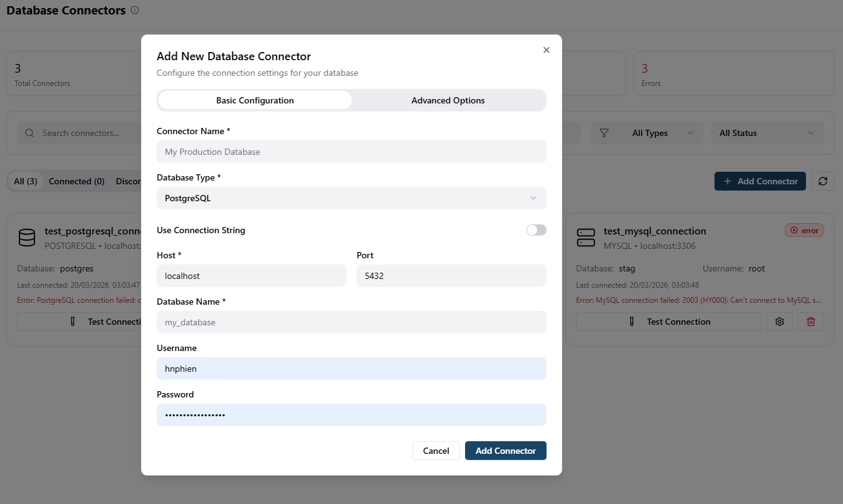Open the Database Type dropdown

click(351, 198)
